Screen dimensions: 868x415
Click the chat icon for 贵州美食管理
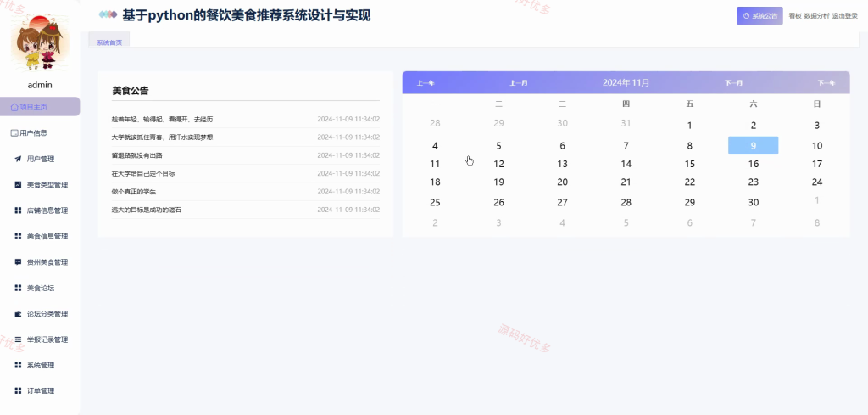18,262
